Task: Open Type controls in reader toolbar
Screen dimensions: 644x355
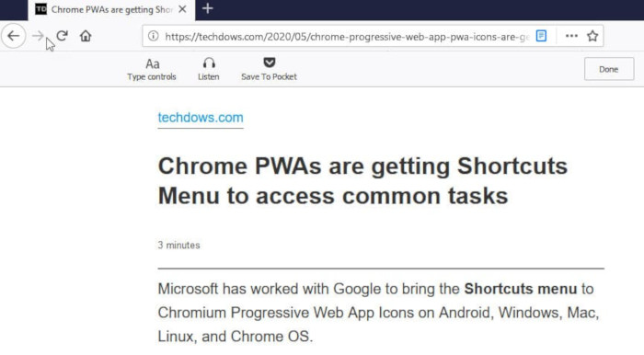Action: coord(152,69)
